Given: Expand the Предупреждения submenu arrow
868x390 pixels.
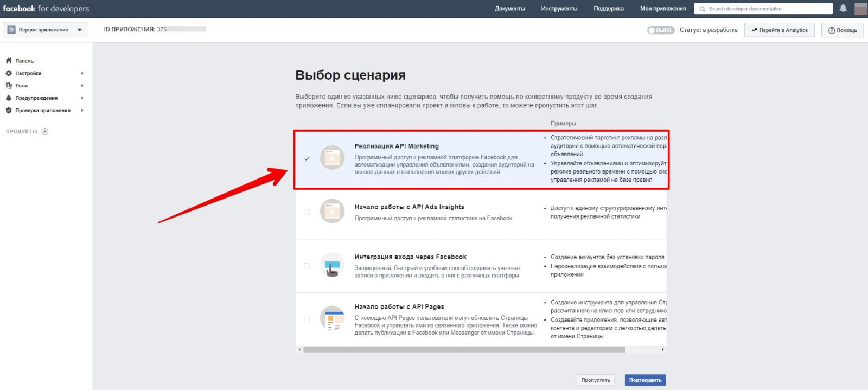Looking at the screenshot, I should point(82,98).
